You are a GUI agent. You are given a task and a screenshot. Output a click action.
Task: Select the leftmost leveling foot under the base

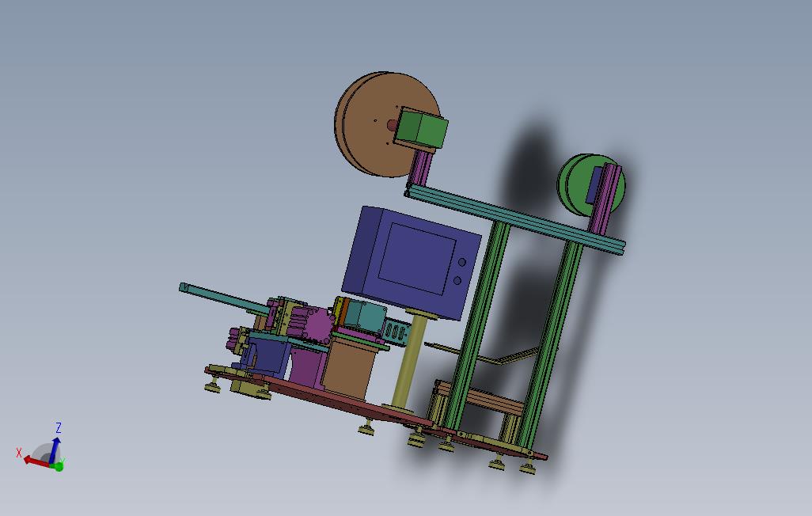click(x=212, y=386)
